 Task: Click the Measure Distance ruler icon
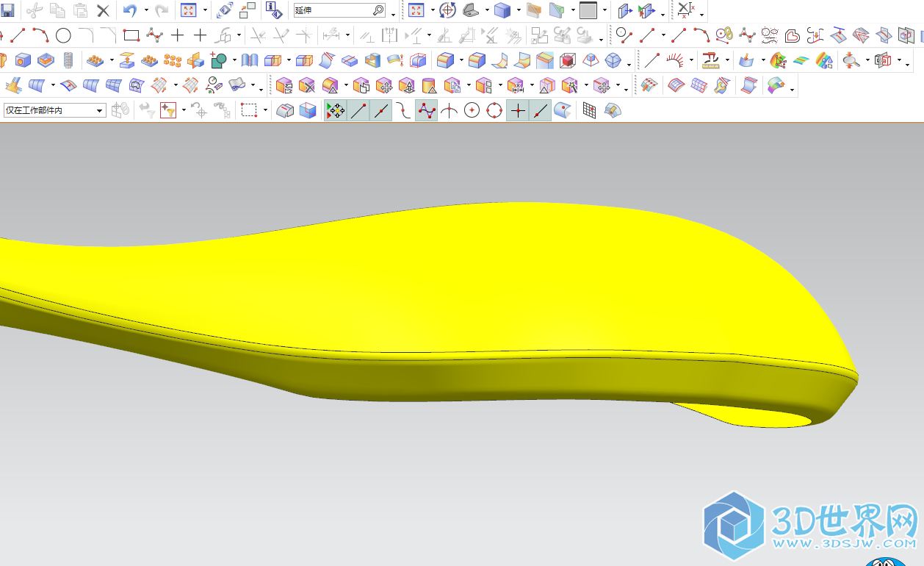[x=710, y=60]
